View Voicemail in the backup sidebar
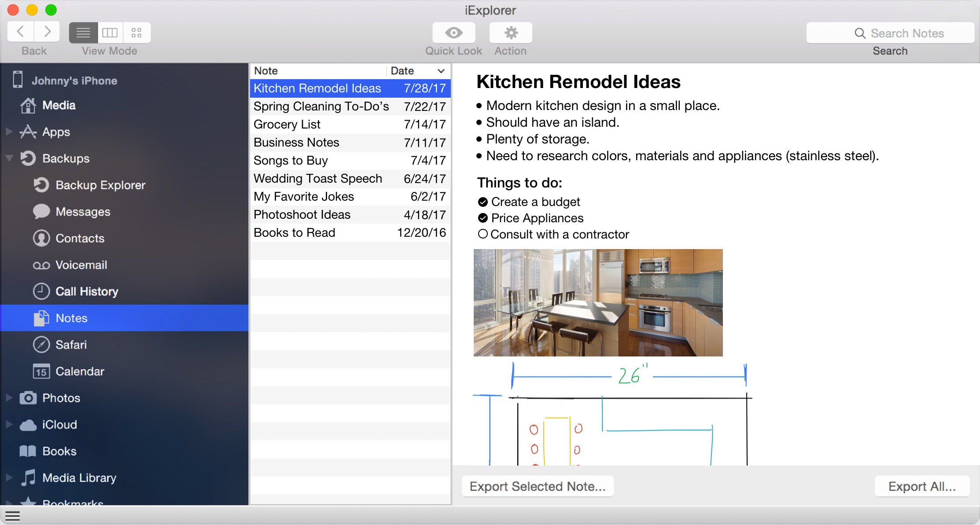This screenshot has width=980, height=525. [x=81, y=265]
